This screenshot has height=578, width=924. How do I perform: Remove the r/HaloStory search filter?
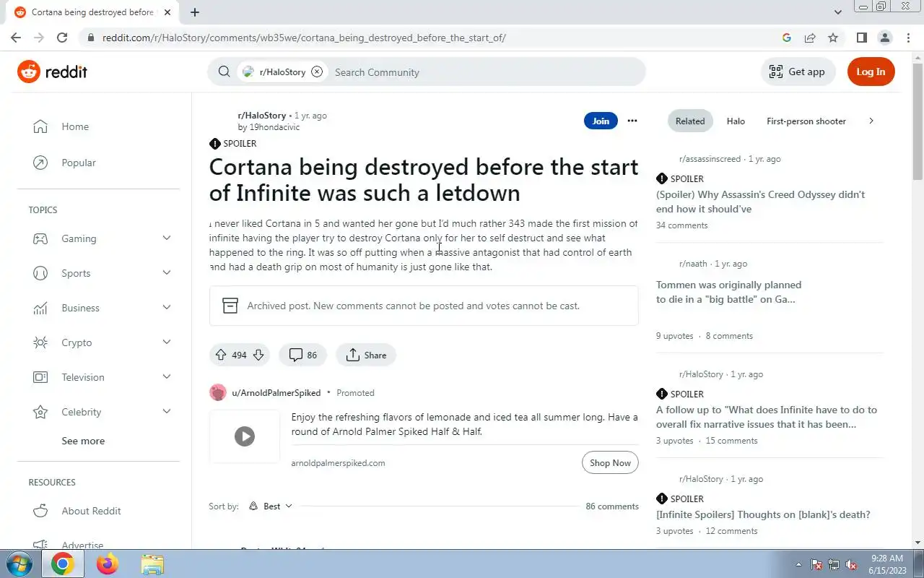point(317,72)
